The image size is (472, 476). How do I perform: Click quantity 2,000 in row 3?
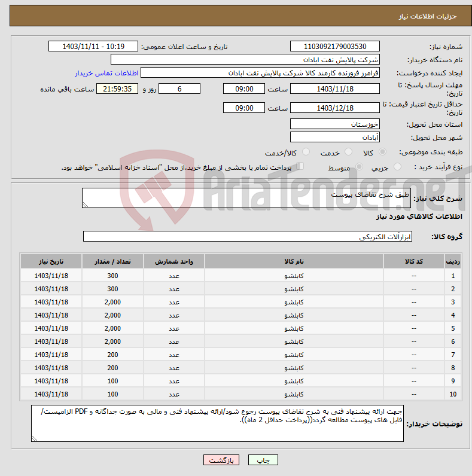point(112,302)
